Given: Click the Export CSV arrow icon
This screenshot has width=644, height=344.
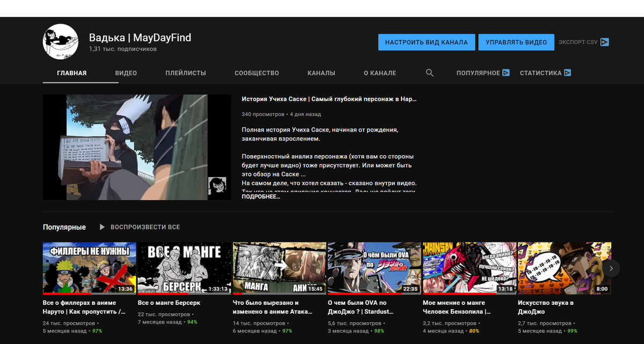Looking at the screenshot, I should point(605,42).
